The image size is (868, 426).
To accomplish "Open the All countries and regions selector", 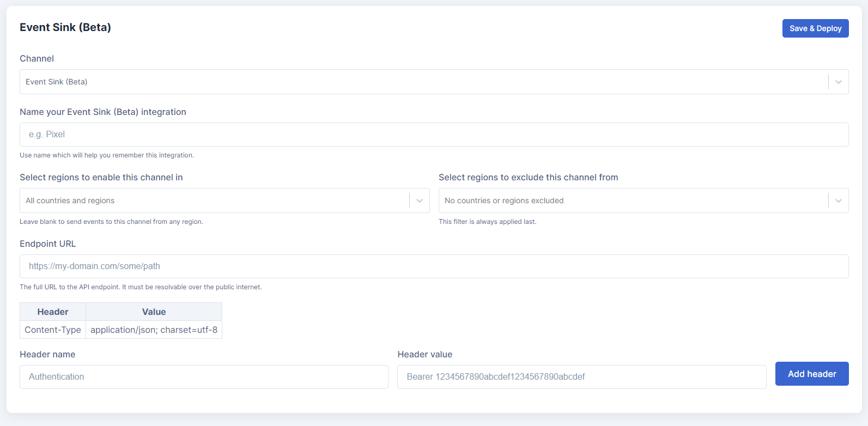I will click(224, 200).
